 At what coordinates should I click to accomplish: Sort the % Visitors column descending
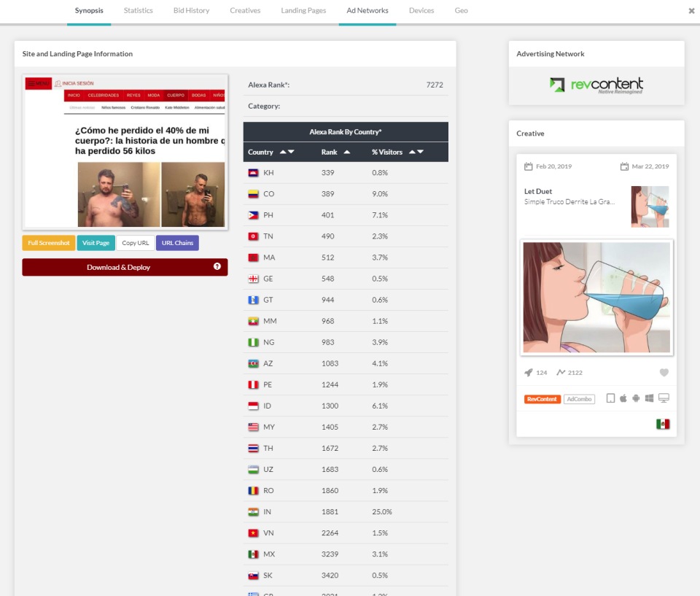(419, 152)
